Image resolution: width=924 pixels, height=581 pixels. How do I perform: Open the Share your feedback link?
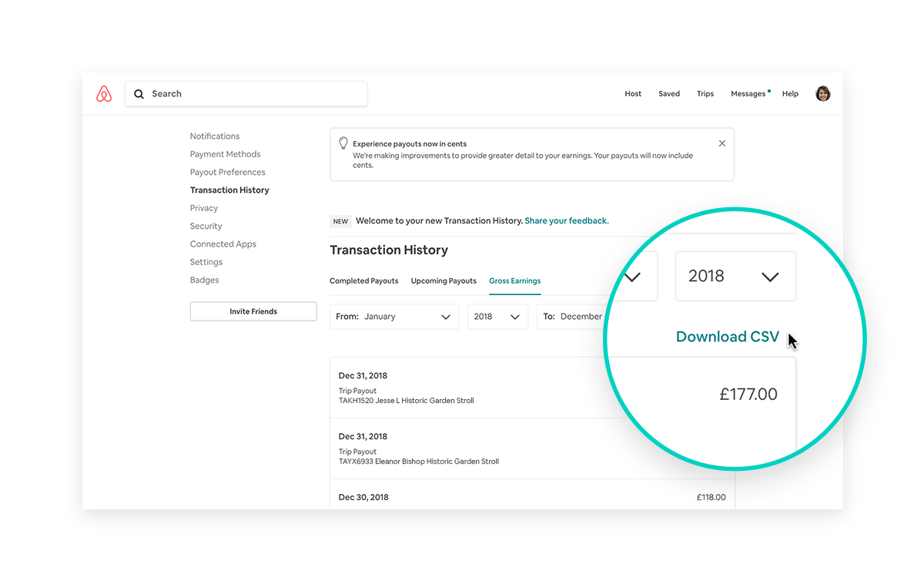tap(566, 221)
